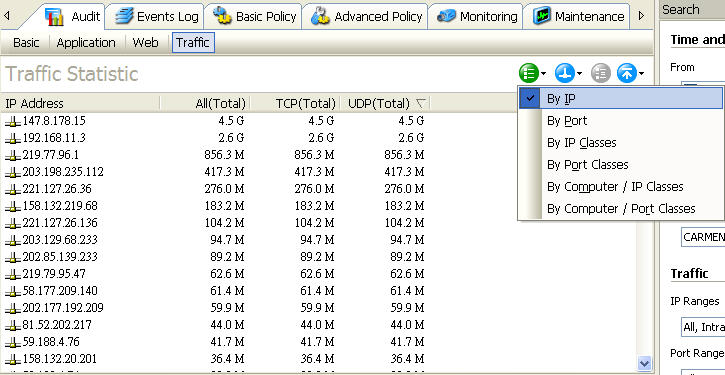Click UDP total value 276.0 M

point(404,189)
